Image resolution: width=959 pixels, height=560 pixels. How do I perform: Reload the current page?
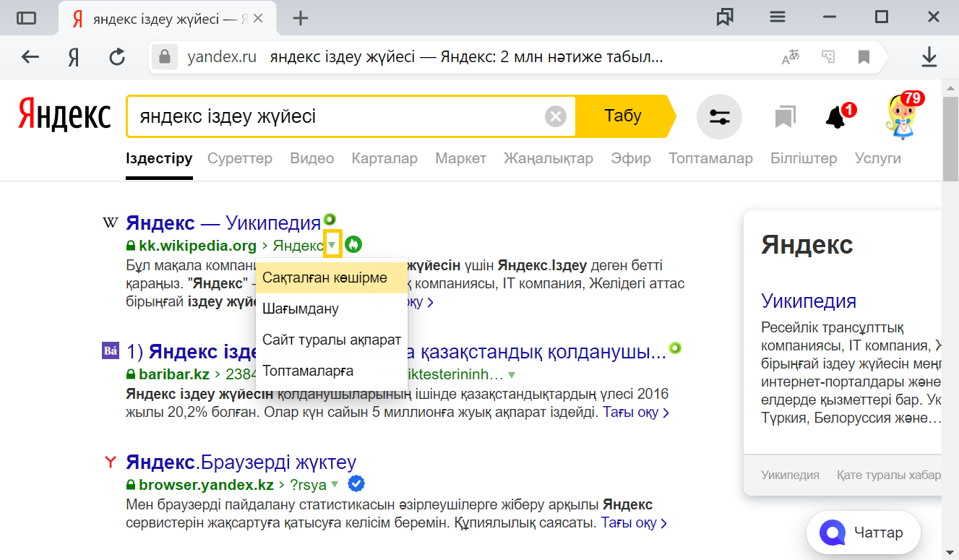pyautogui.click(x=117, y=57)
